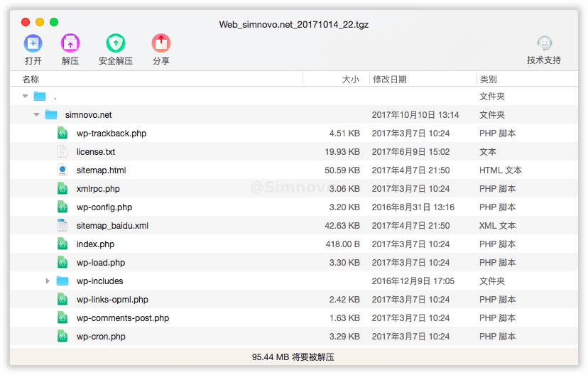
Task: Sort by 大小 column header
Action: 351,79
